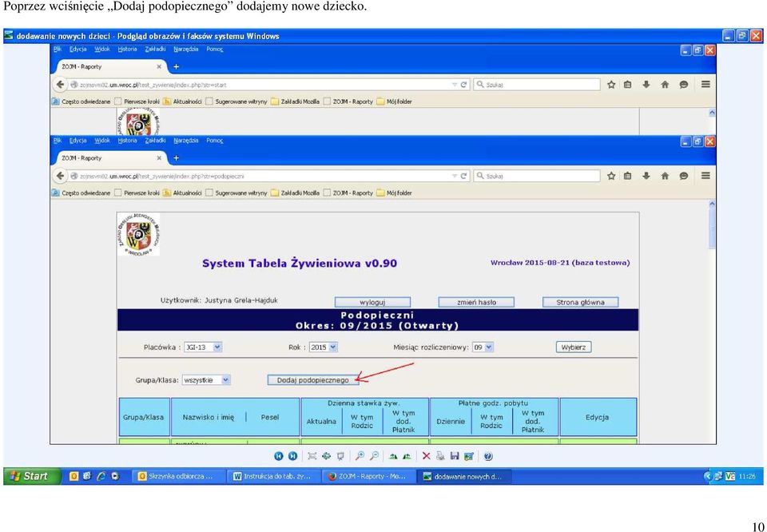
Task: Click Dodaj podopiecznego button
Action: pyautogui.click(x=313, y=380)
